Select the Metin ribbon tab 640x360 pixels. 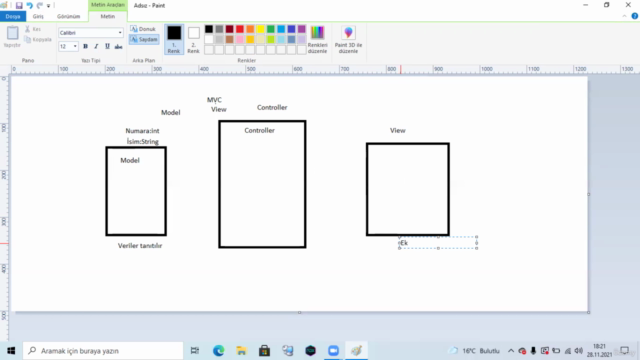tap(108, 16)
